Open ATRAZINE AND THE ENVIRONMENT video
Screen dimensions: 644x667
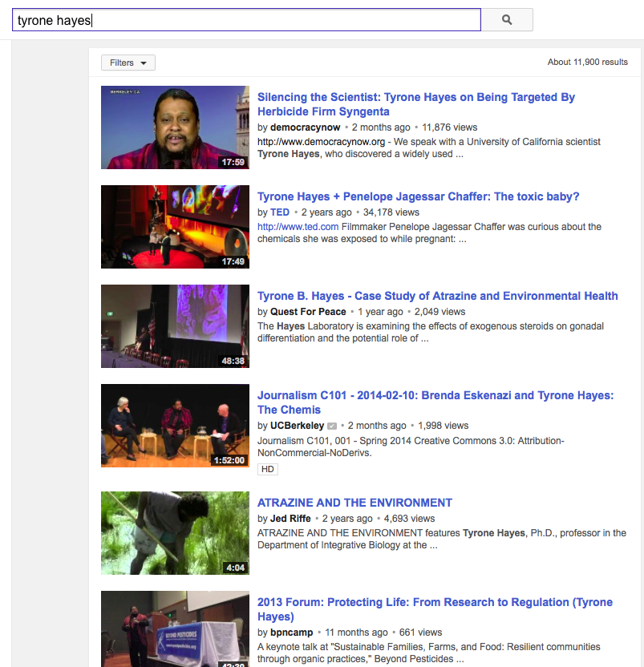click(x=354, y=503)
